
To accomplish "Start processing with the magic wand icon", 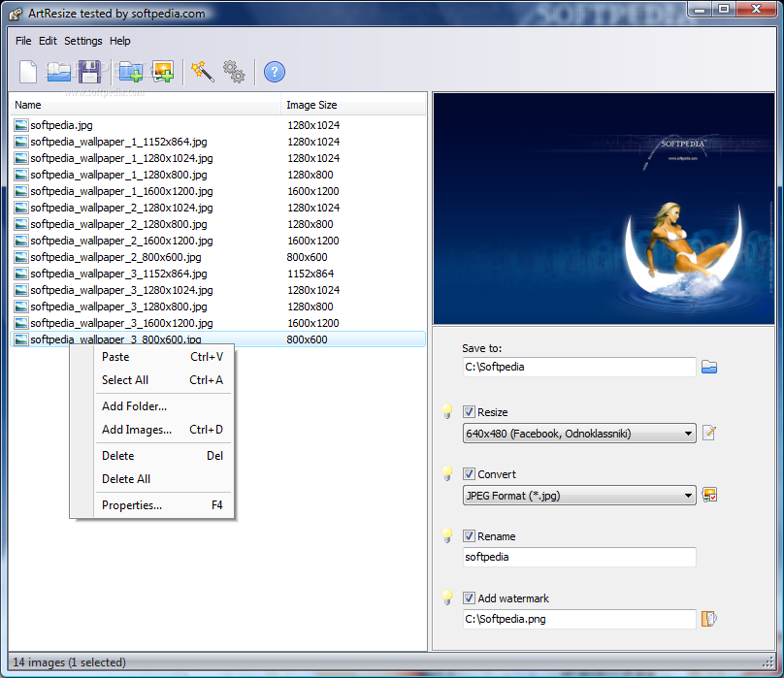I will (203, 72).
